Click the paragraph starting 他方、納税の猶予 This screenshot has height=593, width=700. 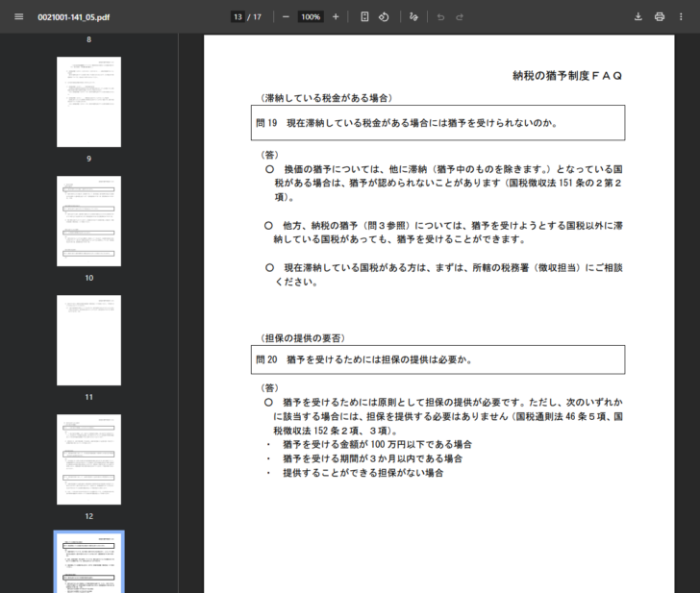[444, 233]
